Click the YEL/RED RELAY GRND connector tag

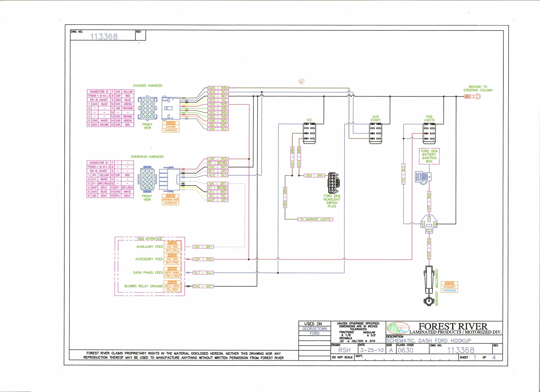172,286
